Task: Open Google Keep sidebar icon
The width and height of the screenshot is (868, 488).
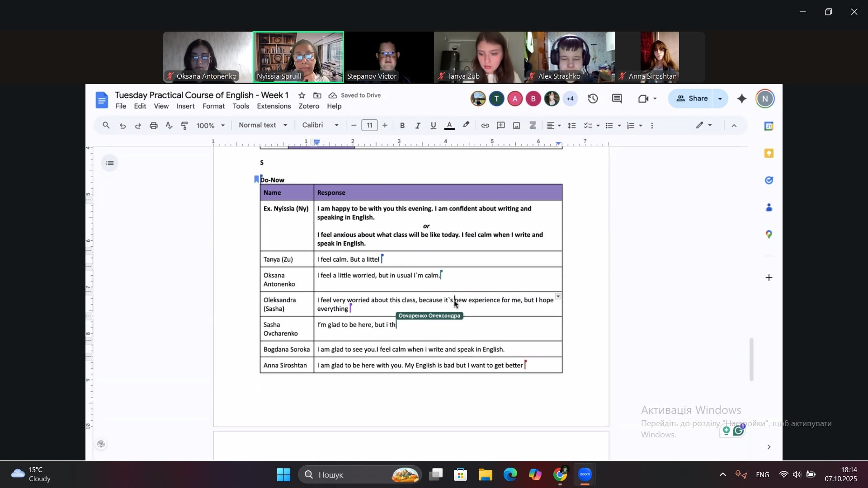Action: [769, 154]
